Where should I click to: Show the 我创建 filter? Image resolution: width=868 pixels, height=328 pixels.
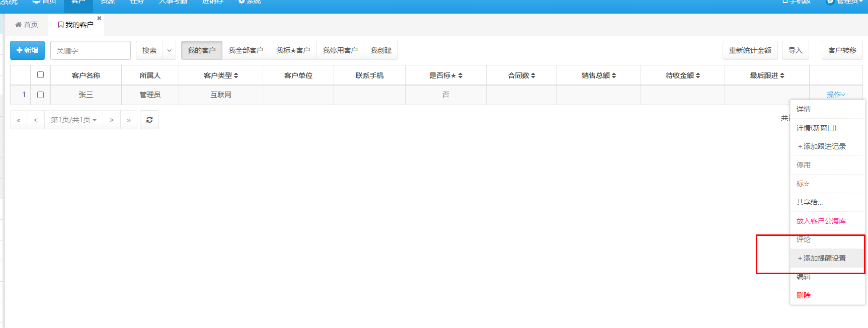tap(381, 50)
